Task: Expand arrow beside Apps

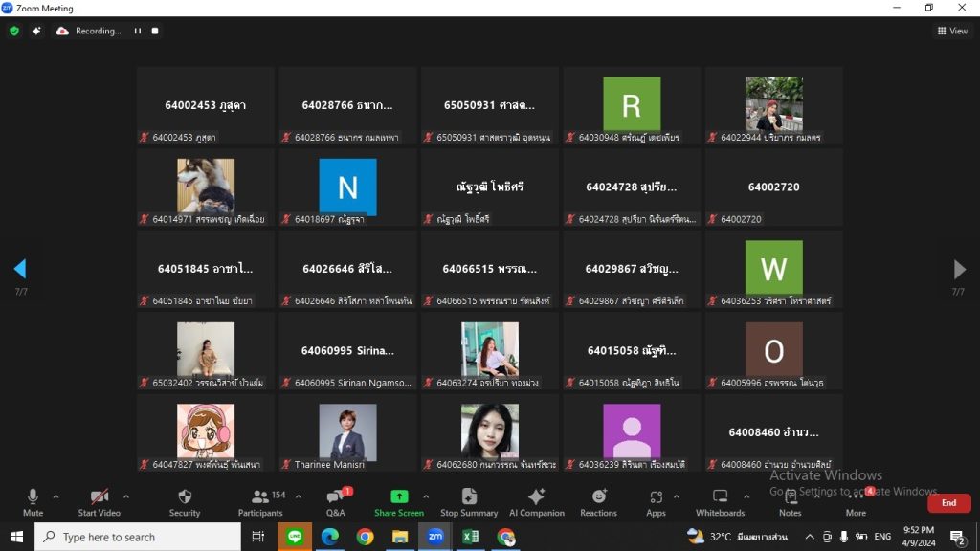Action: click(x=677, y=496)
